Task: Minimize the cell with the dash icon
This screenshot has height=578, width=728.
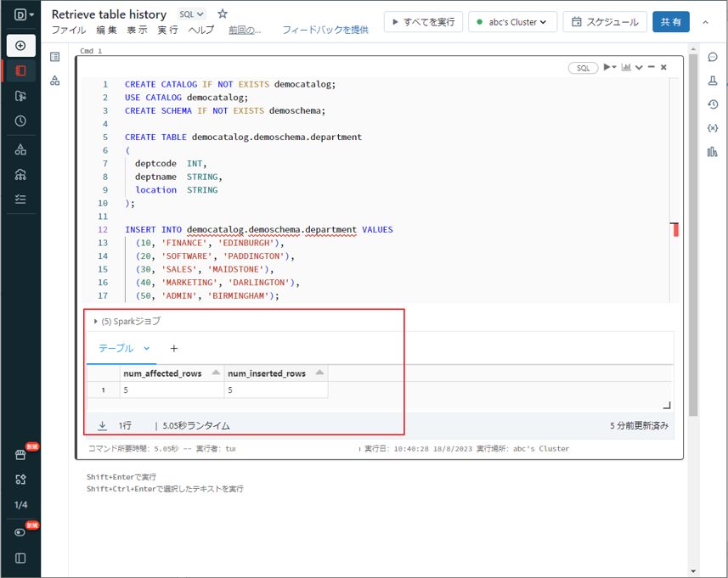Action: coord(652,68)
